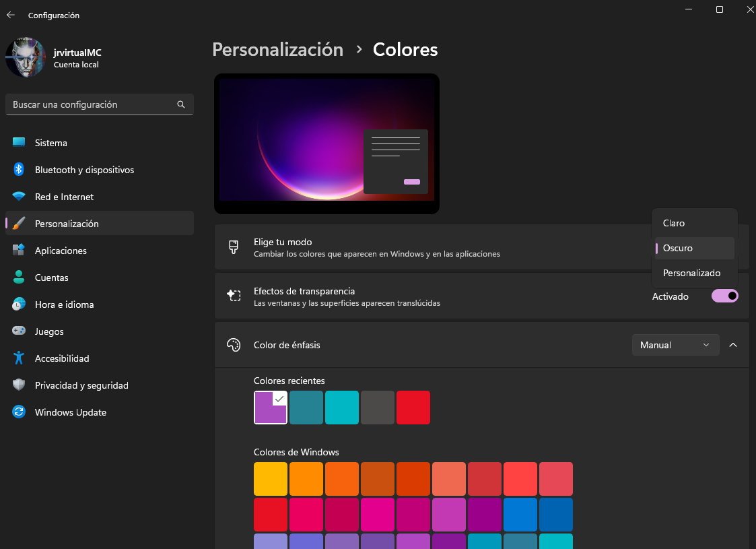Choose Personalización paintbrush icon in the sidebar

19,224
